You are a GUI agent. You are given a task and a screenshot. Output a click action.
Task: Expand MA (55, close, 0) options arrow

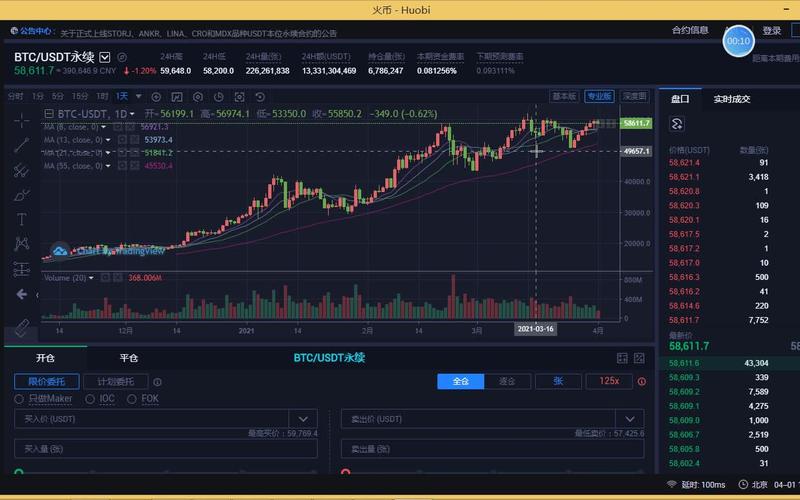(108, 165)
